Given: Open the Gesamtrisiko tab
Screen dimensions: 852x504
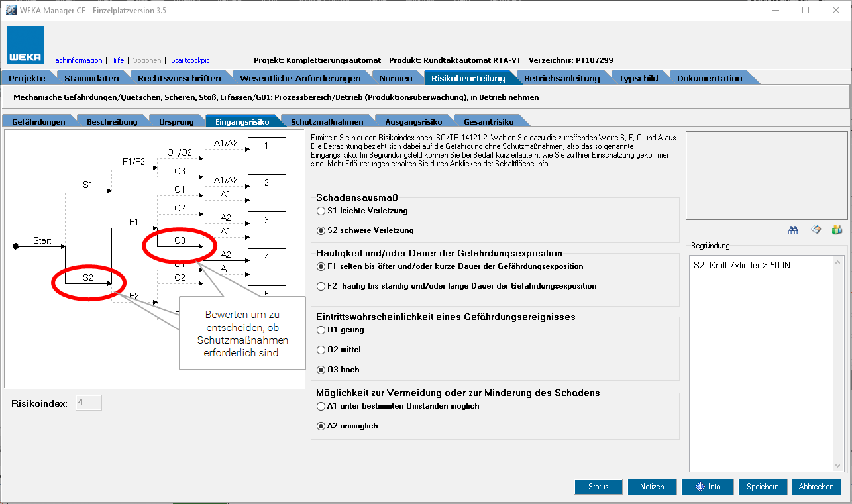Looking at the screenshot, I should tap(488, 122).
